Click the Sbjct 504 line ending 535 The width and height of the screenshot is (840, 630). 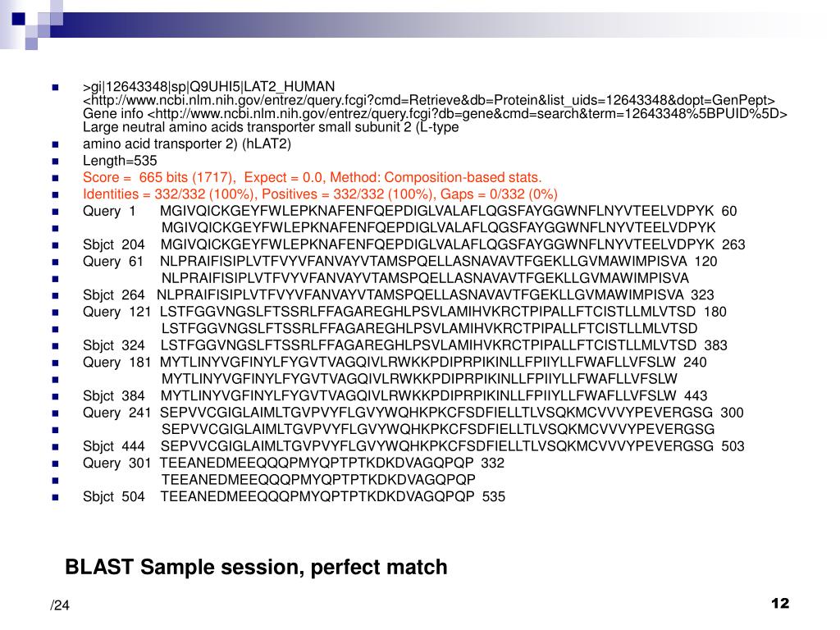[x=294, y=496]
